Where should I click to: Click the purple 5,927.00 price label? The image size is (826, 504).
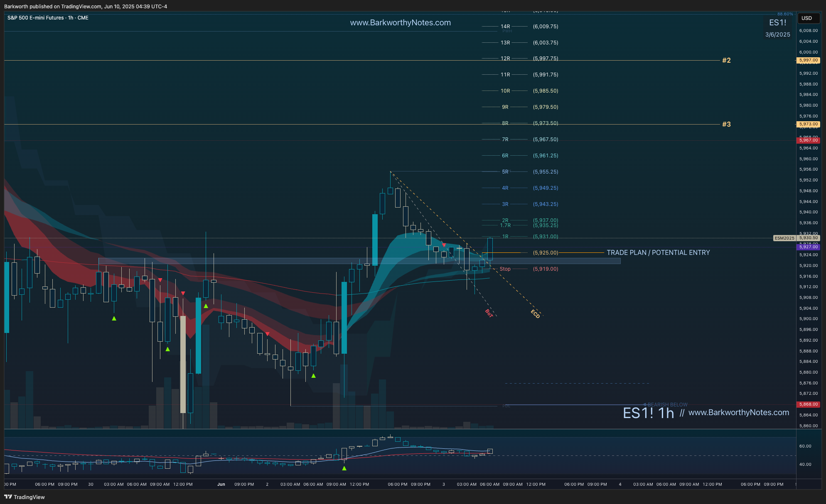pyautogui.click(x=808, y=247)
